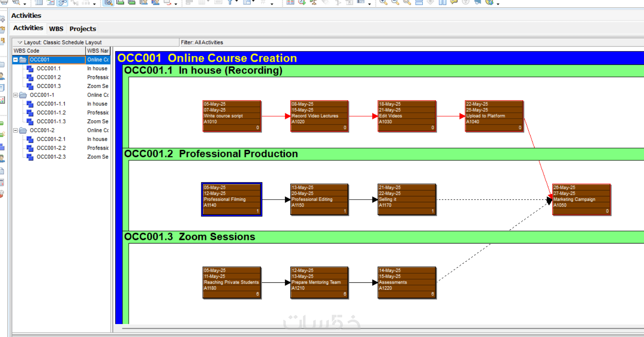
Task: Click the zoom to best fit icon
Action: point(407,2)
